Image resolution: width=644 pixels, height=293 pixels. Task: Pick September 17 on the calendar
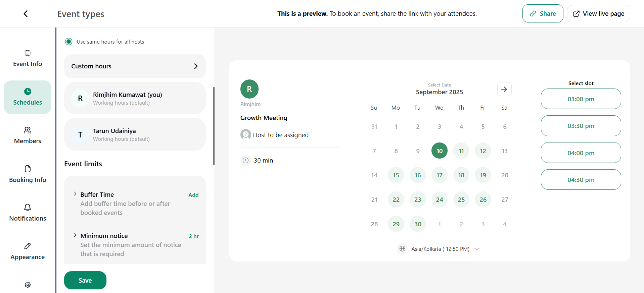(x=439, y=175)
